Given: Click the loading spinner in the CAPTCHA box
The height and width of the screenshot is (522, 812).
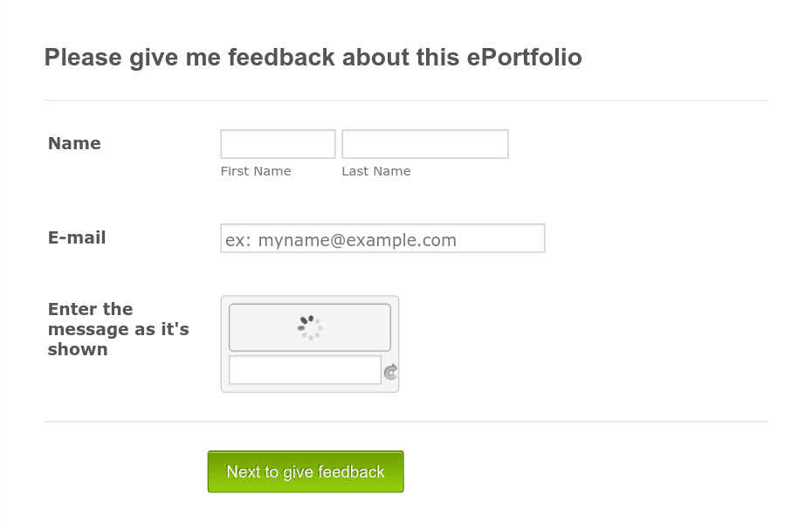Looking at the screenshot, I should point(309,326).
